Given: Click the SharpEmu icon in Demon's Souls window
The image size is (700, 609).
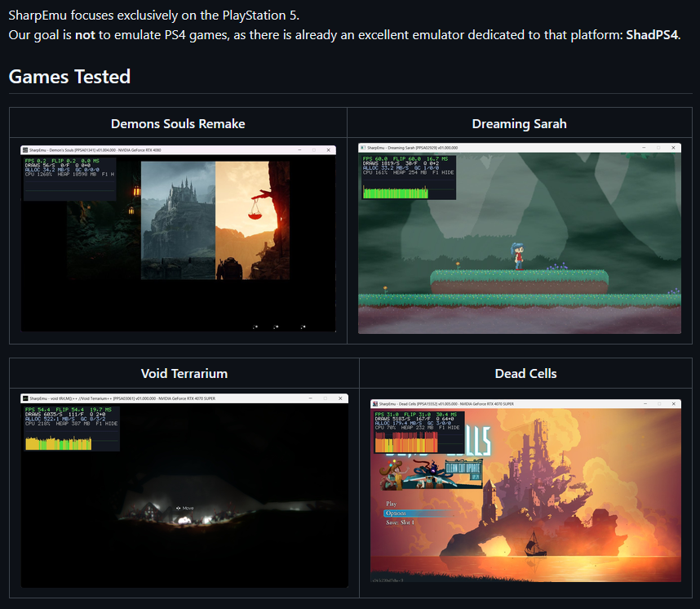Looking at the screenshot, I should [25, 150].
